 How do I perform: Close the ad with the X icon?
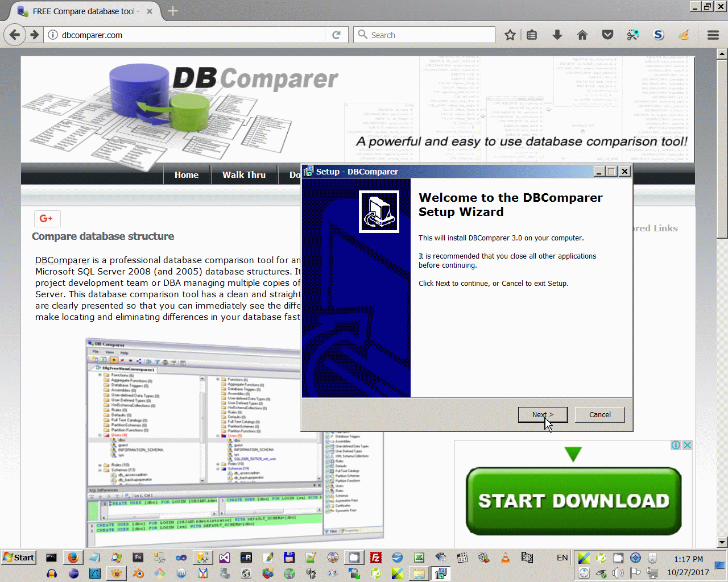pos(687,445)
